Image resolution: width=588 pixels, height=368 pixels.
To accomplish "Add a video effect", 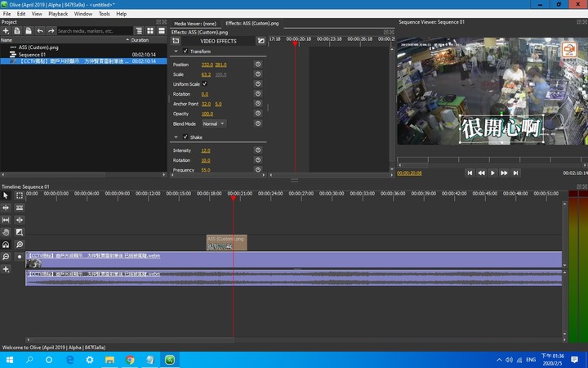I will 176,41.
